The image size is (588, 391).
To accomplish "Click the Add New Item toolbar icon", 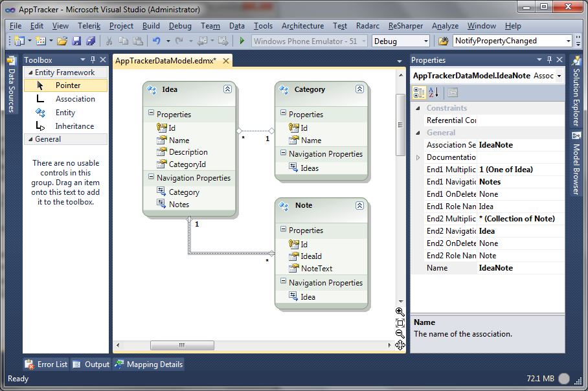I will point(41,41).
